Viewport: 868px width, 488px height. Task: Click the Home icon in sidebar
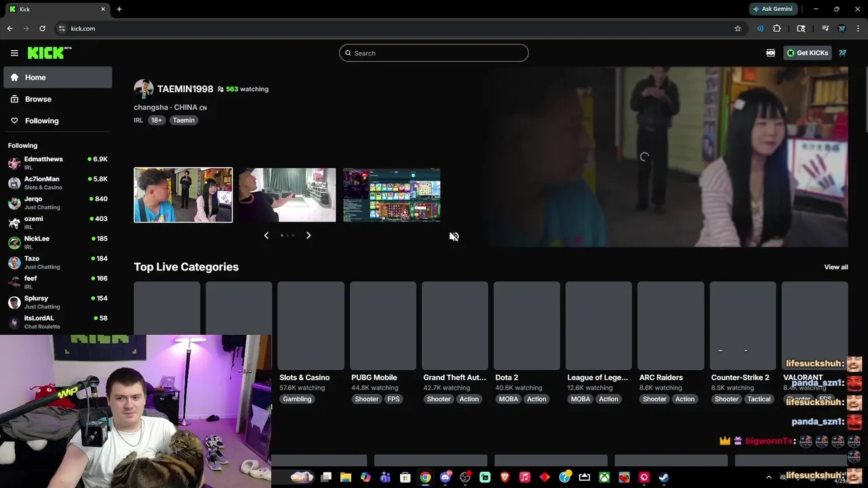click(14, 77)
